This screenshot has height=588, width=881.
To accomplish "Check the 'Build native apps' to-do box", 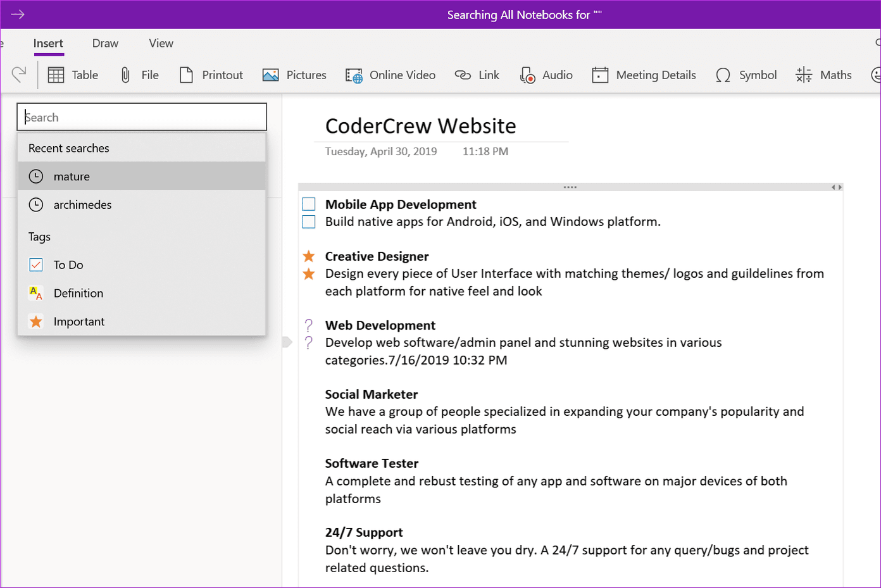I will [x=309, y=222].
